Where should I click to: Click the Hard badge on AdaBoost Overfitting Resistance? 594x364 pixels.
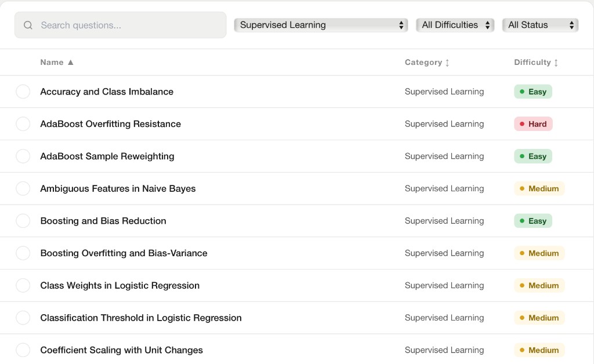click(533, 123)
